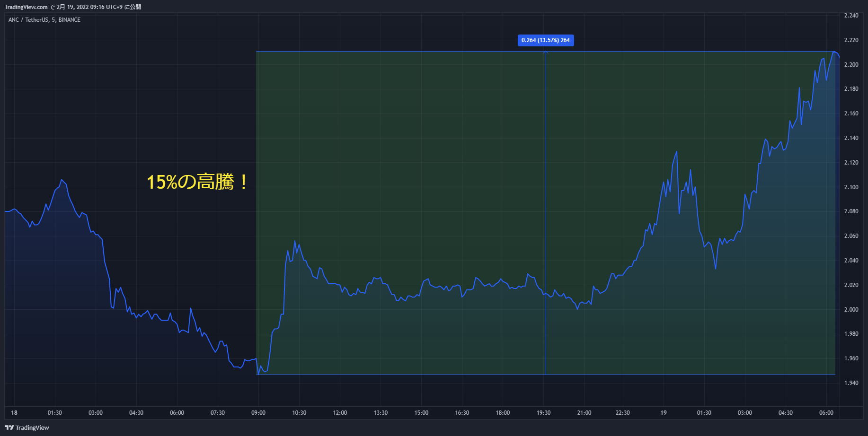Click time axis label 18:00
The width and height of the screenshot is (868, 436).
[503, 413]
